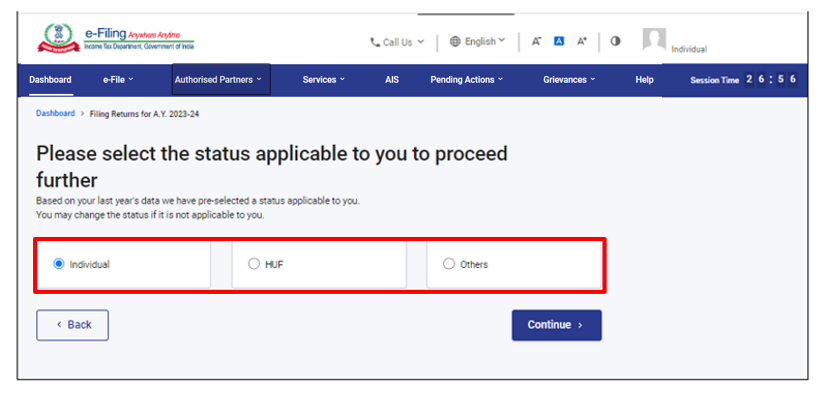Click the Call Us phone icon

click(x=375, y=43)
